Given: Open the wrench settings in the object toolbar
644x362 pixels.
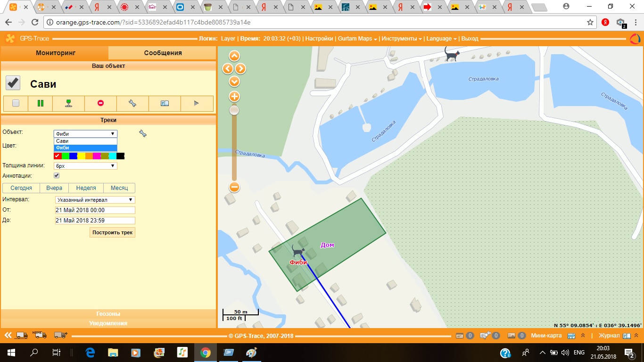Looking at the screenshot, I should 132,103.
